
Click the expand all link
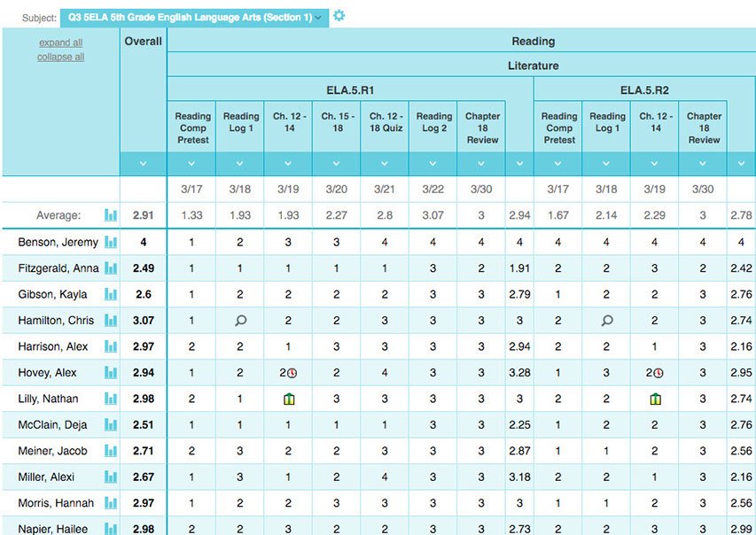(x=61, y=43)
